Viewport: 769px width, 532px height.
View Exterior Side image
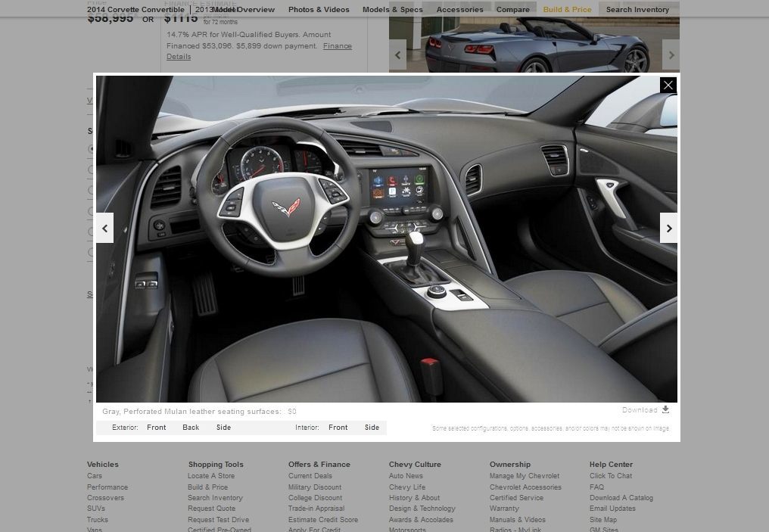(223, 428)
